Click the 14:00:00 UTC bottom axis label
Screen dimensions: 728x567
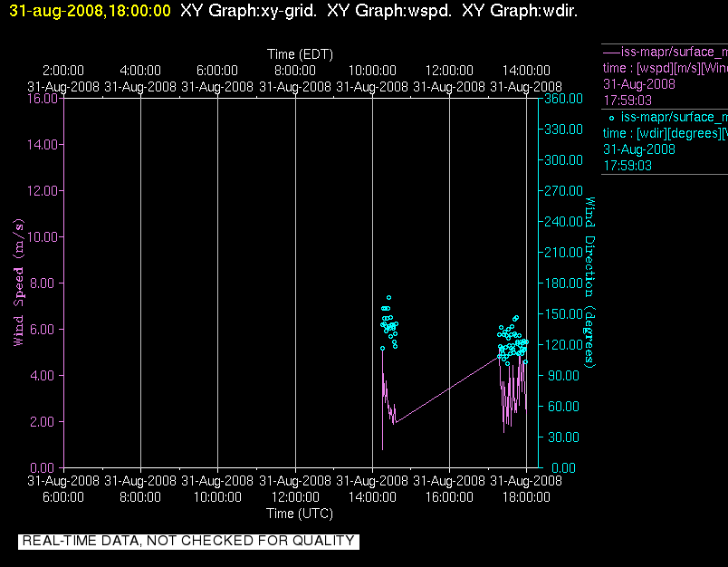click(372, 497)
